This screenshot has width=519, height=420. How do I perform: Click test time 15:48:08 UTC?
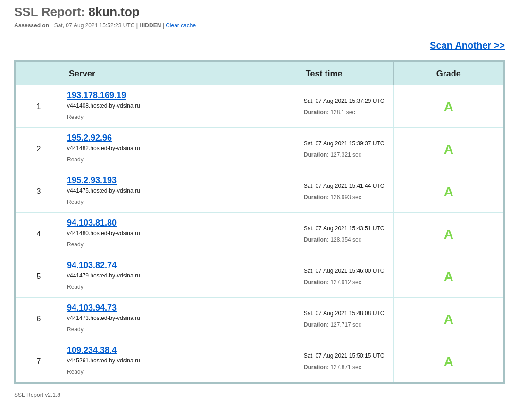(344, 313)
